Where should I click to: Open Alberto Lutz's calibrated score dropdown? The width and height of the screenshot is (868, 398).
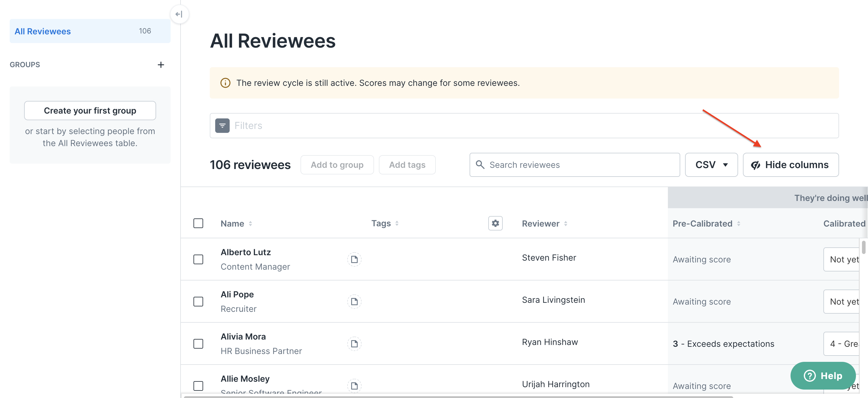click(x=841, y=259)
